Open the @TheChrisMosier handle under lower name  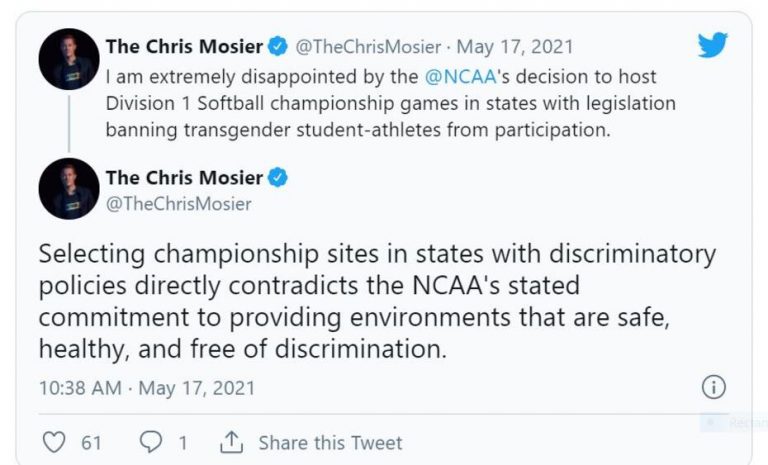pyautogui.click(x=178, y=204)
